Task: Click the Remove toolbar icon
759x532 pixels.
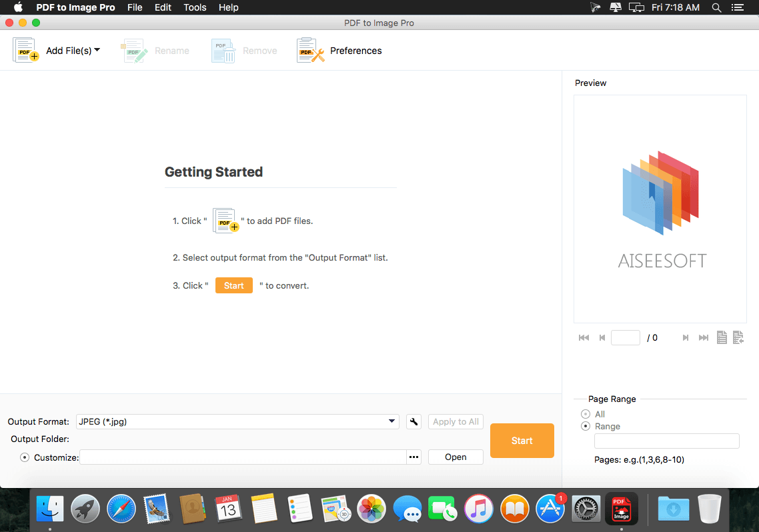Action: (223, 51)
